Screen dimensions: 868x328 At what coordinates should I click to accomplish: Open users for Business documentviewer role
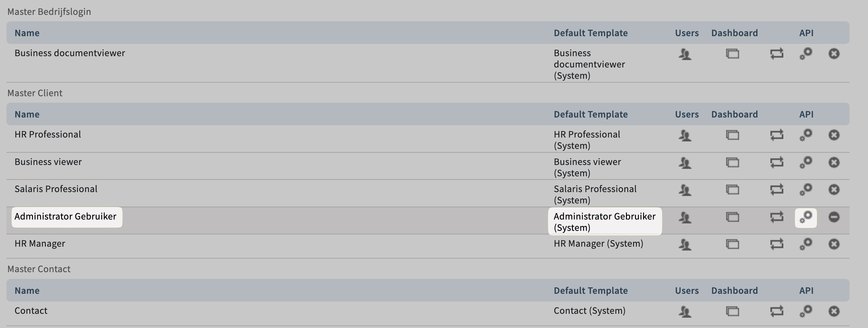685,54
